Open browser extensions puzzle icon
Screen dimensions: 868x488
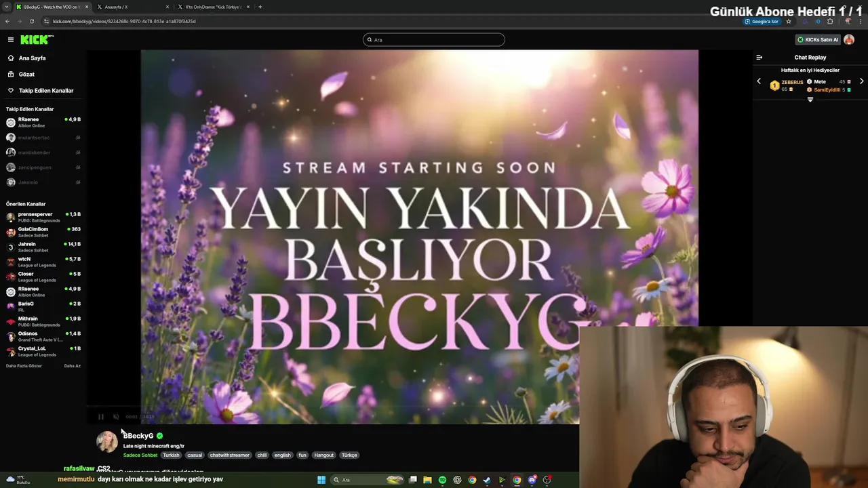pyautogui.click(x=830, y=21)
